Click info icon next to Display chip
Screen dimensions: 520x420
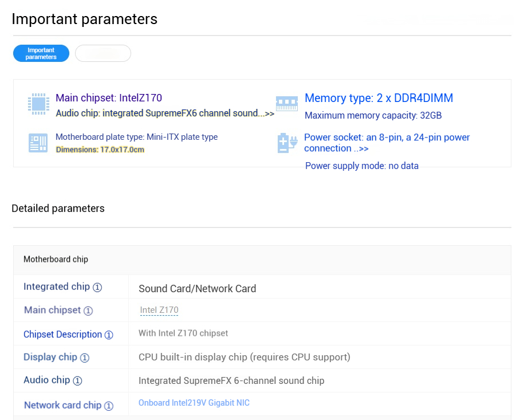[85, 358]
